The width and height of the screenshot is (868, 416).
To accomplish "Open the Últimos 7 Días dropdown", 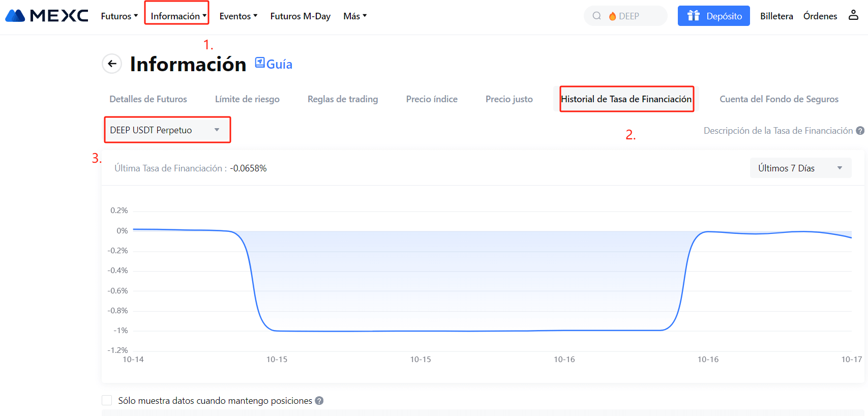I will pyautogui.click(x=800, y=168).
